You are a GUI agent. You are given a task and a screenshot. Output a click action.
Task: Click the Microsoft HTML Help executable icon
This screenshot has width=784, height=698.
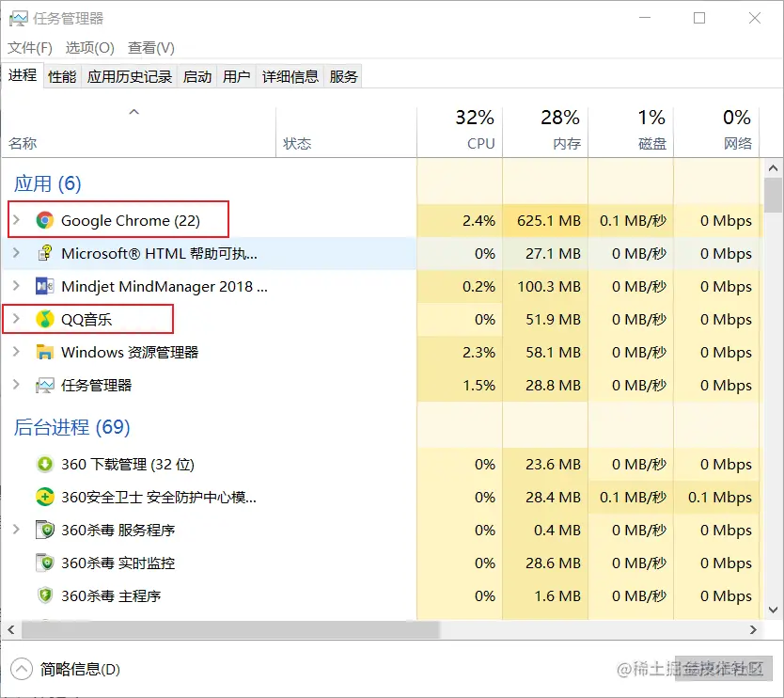44,253
